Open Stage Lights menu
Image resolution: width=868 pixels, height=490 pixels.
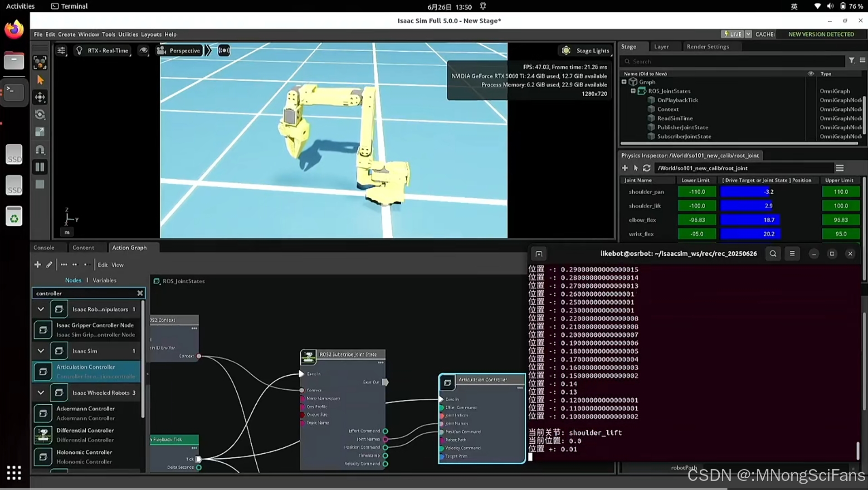click(585, 50)
